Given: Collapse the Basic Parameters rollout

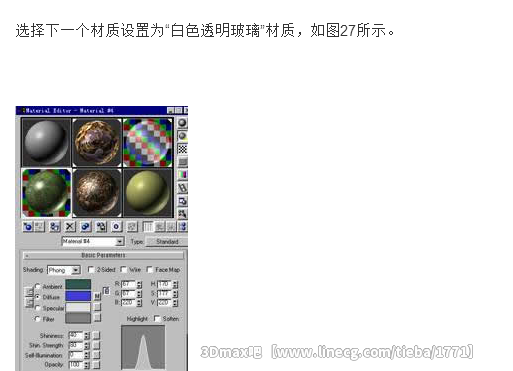Looking at the screenshot, I should [x=103, y=255].
